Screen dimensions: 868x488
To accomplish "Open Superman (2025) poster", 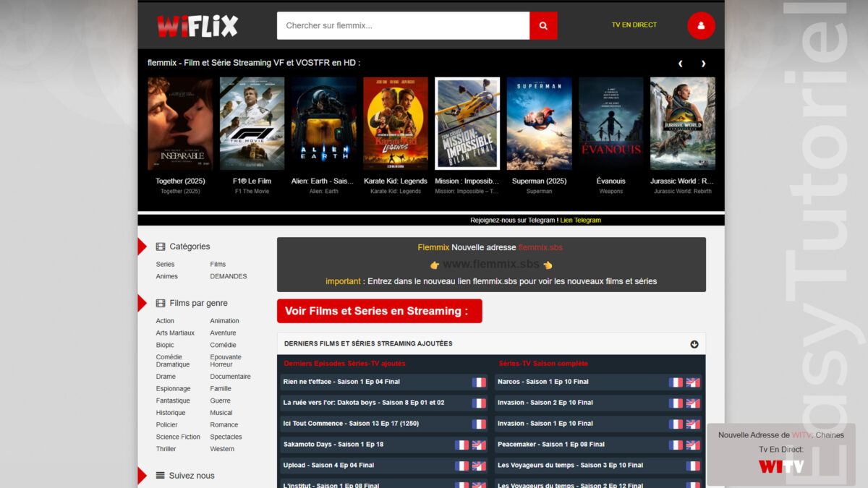I will pos(539,124).
